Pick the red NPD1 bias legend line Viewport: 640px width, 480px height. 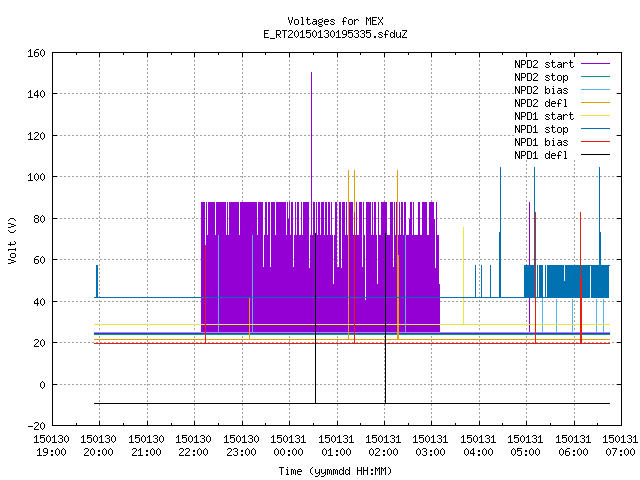pyautogui.click(x=595, y=142)
